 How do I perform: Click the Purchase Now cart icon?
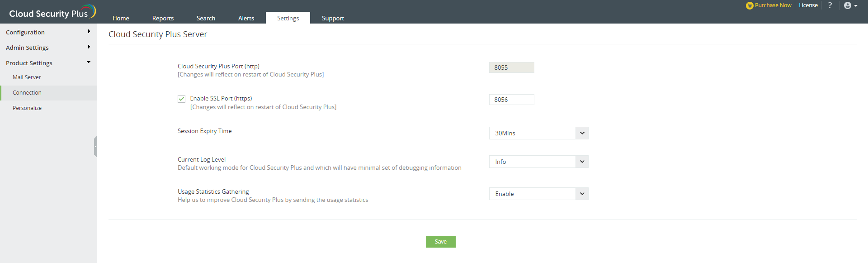[x=750, y=6]
